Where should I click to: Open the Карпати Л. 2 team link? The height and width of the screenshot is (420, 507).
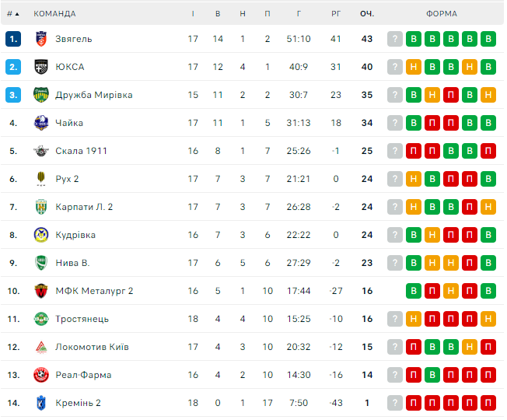tap(84, 207)
